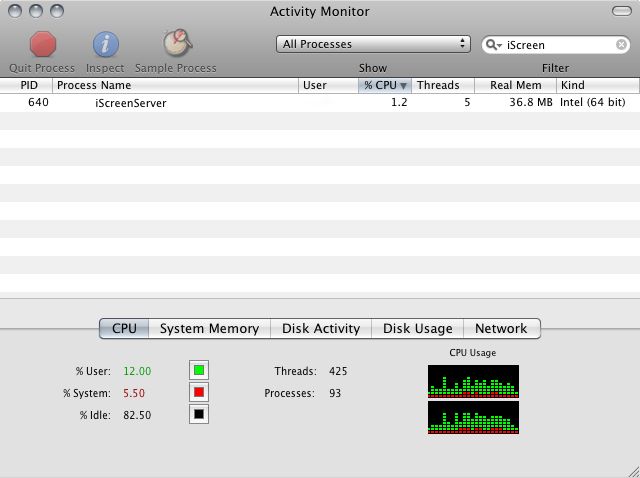Click the Processes count 93
The height and width of the screenshot is (478, 640).
coord(335,393)
